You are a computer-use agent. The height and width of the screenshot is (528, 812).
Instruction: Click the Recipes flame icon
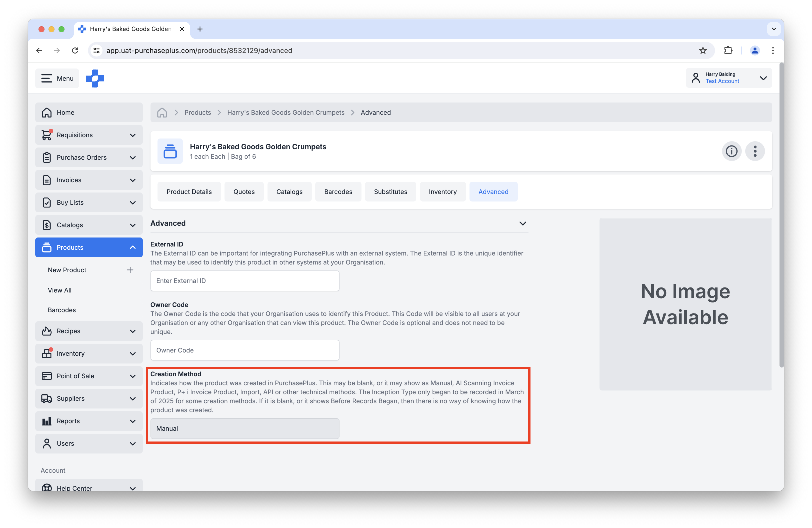coord(47,331)
